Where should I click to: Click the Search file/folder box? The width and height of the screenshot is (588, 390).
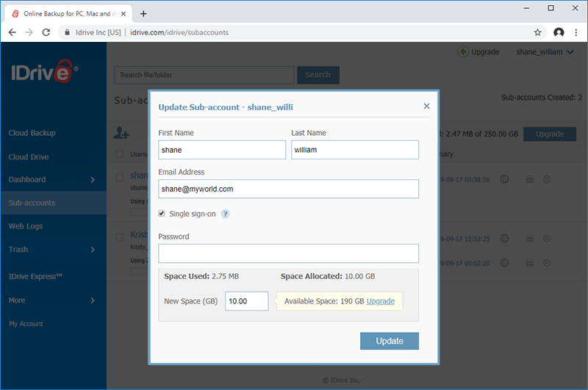(x=204, y=75)
